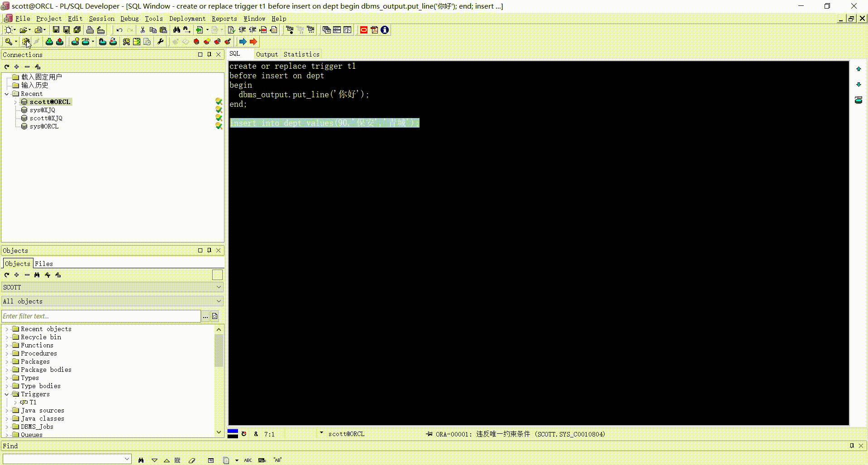Click the blue right arrow toolbar icon
The image size is (868, 465).
(x=243, y=42)
